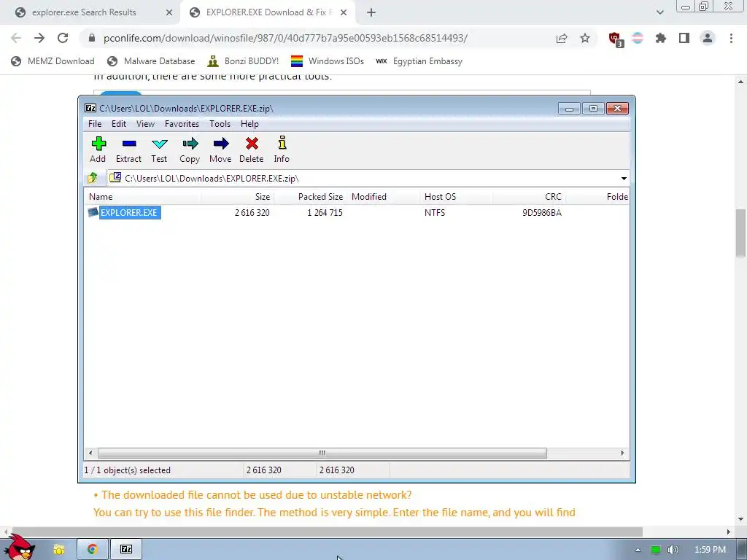Viewport: 747px width, 560px height.
Task: Click Chrome back navigation arrow
Action: click(16, 38)
